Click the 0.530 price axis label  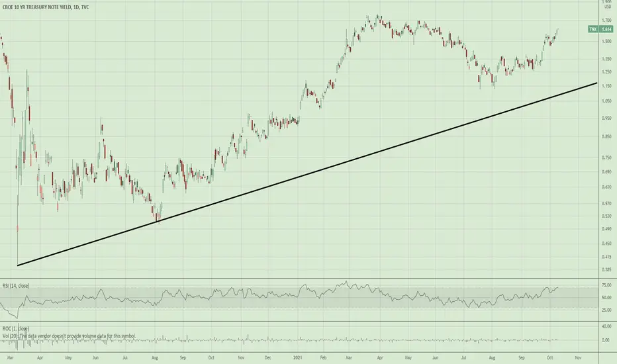(606, 216)
